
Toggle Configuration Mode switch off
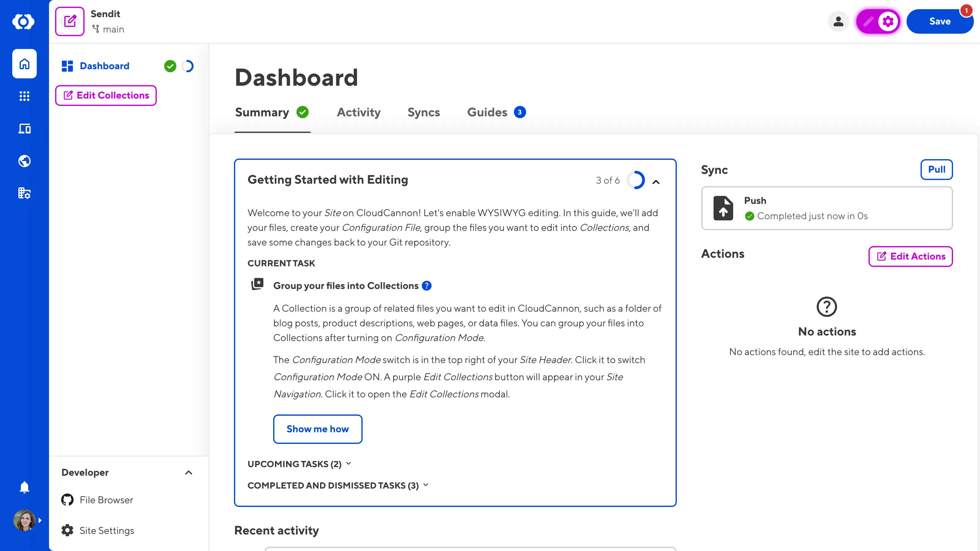878,21
